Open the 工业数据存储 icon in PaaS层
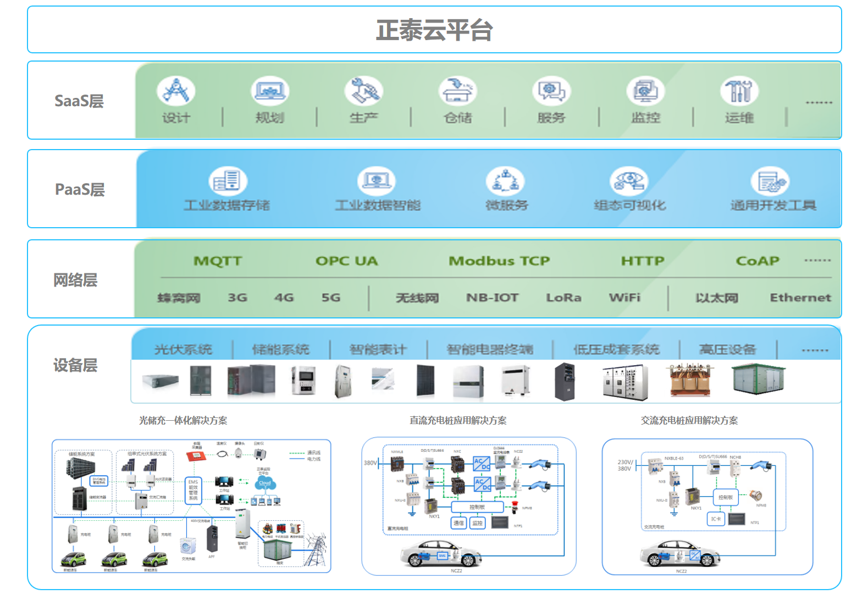The width and height of the screenshot is (868, 594). coord(228,181)
